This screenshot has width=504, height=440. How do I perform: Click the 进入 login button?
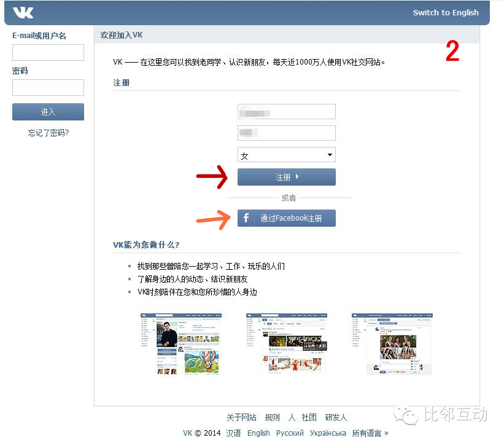[48, 112]
